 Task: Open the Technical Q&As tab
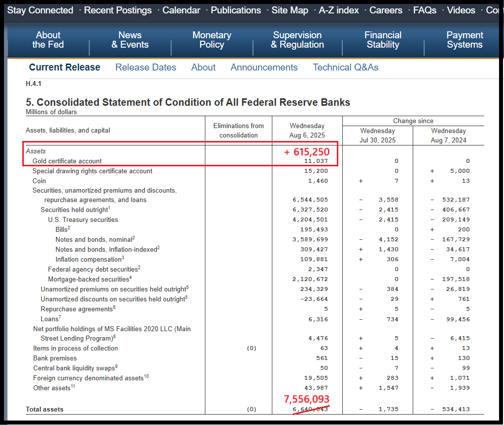tap(345, 68)
